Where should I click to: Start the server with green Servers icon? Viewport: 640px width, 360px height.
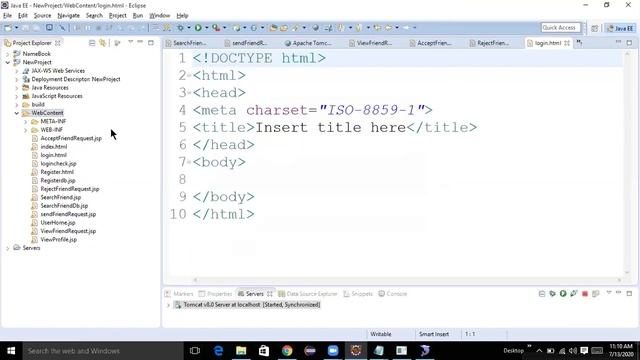pos(563,293)
